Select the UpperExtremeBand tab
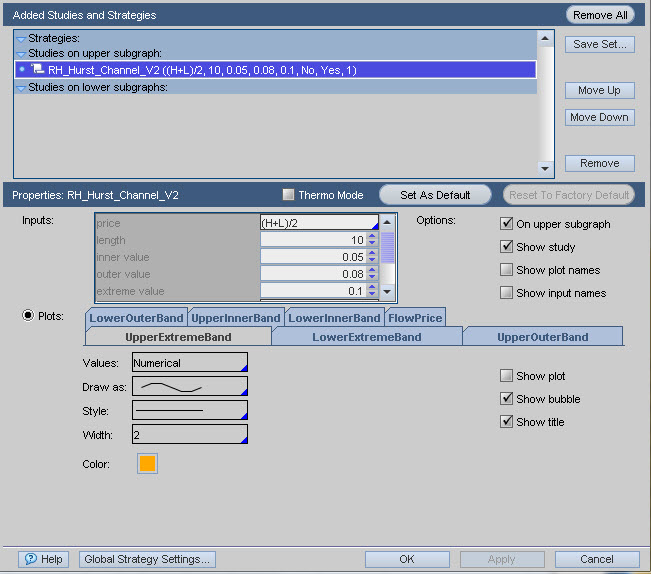Screen dimensions: 651x574 [178, 337]
